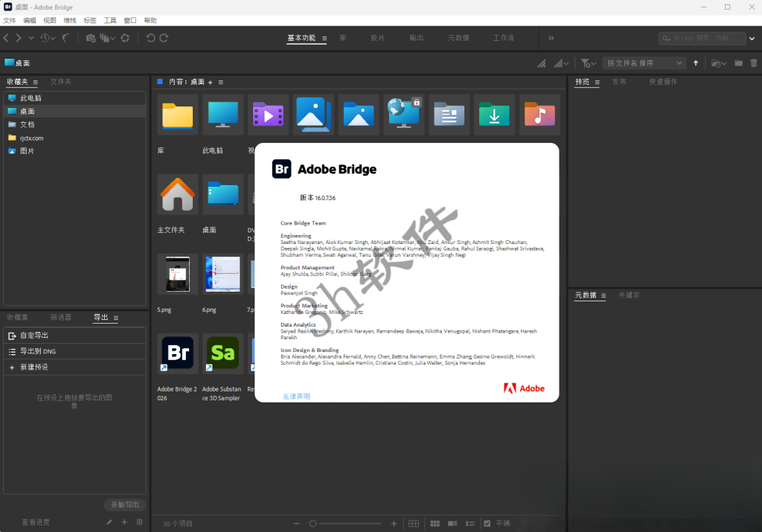Click the get photos from camera icon

[90, 38]
